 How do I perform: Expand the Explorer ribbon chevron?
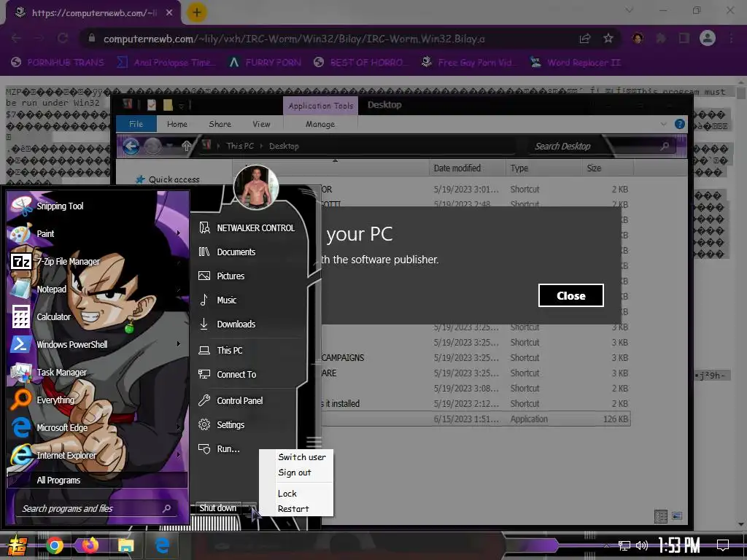663,124
